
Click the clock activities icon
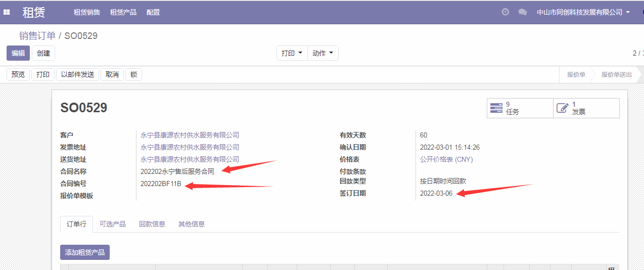(x=505, y=12)
